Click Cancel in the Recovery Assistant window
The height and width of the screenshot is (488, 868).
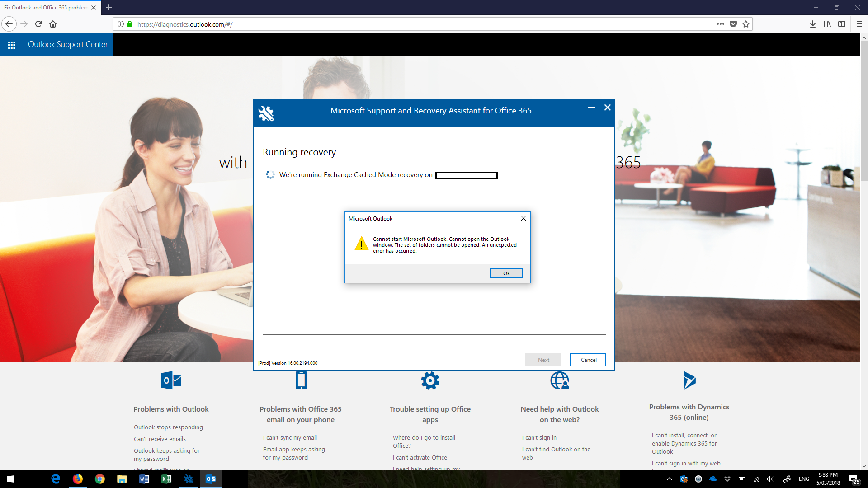point(588,360)
